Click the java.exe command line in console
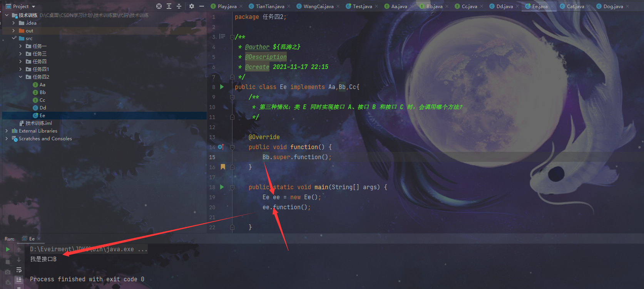Viewport: 644px width, 289px height. coord(89,249)
